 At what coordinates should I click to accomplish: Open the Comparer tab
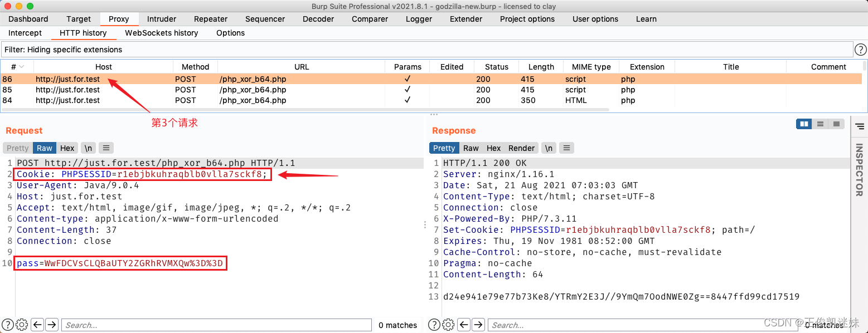pyautogui.click(x=370, y=19)
